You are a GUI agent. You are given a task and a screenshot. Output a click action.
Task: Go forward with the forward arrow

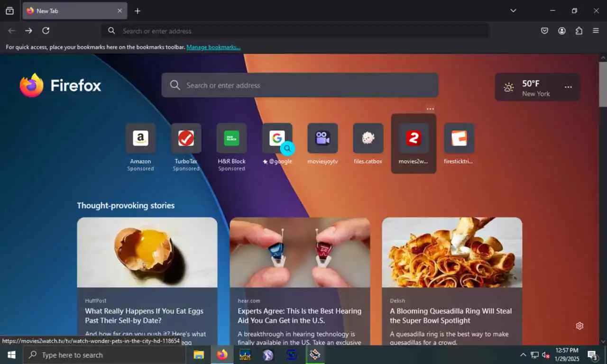(x=28, y=31)
